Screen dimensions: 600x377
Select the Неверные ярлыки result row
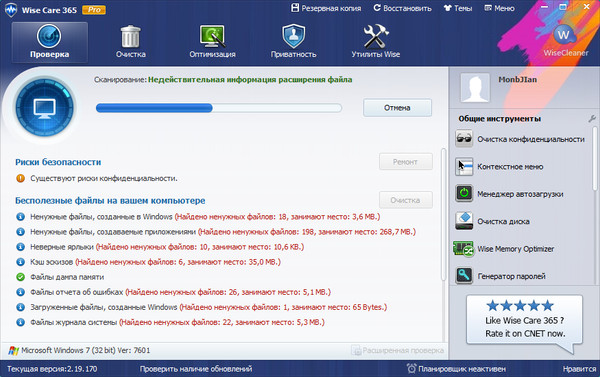(x=160, y=247)
